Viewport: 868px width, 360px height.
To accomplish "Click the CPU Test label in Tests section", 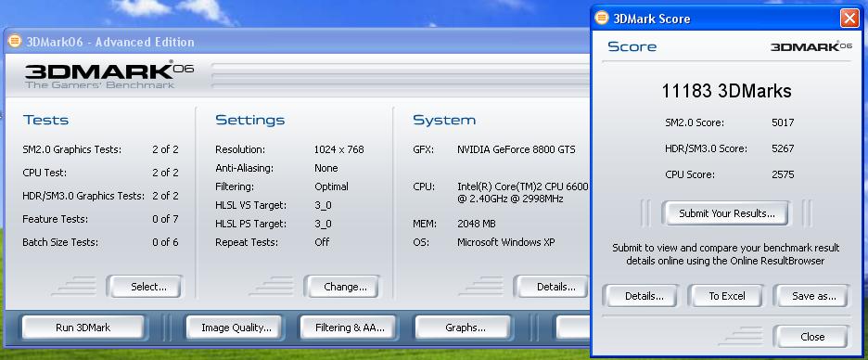I will (x=45, y=173).
